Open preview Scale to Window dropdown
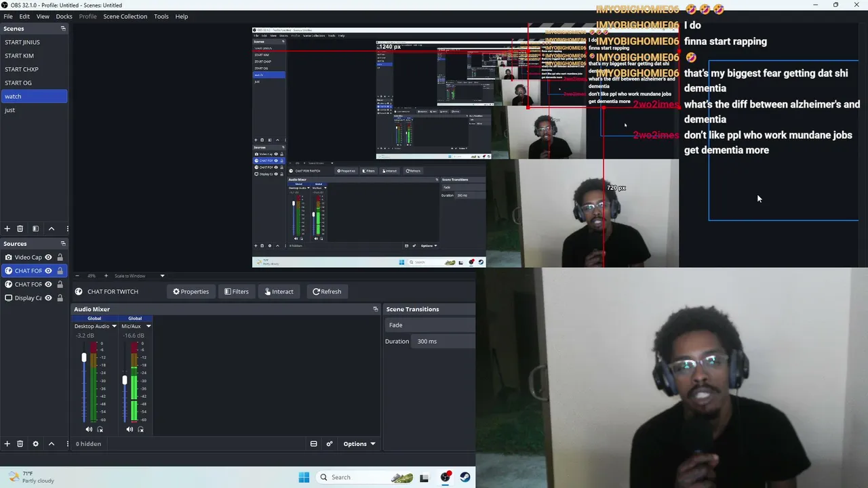This screenshot has width=868, height=488. pyautogui.click(x=140, y=276)
